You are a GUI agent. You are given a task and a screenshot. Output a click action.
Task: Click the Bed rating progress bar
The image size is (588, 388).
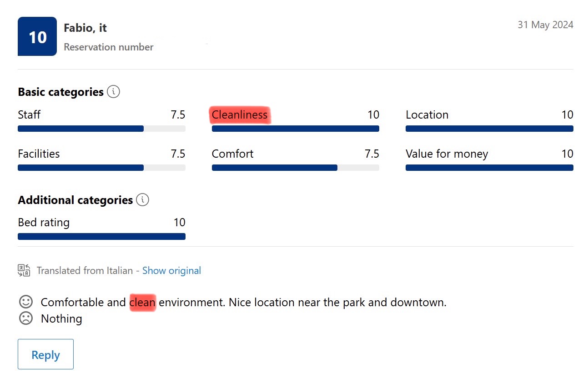click(x=101, y=236)
